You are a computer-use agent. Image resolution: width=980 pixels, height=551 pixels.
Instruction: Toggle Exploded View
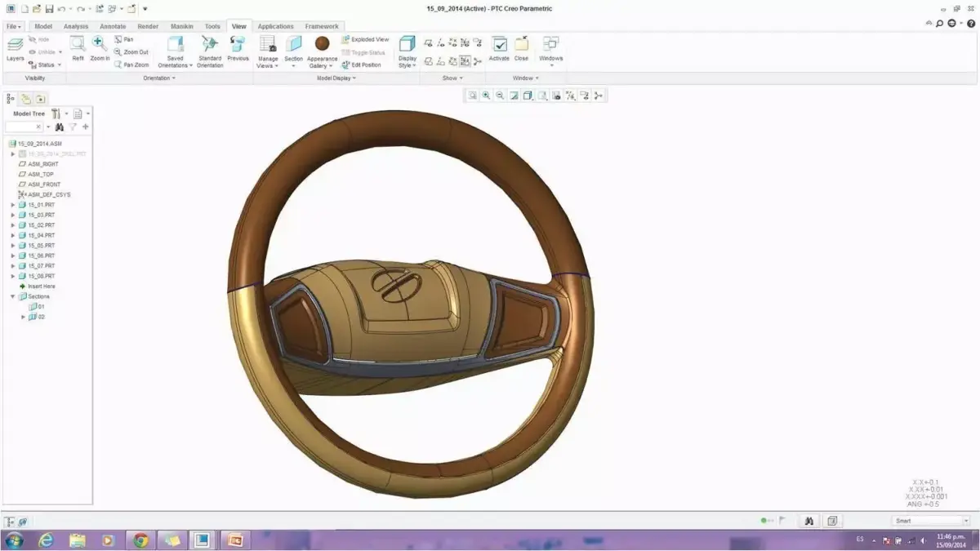pyautogui.click(x=365, y=39)
